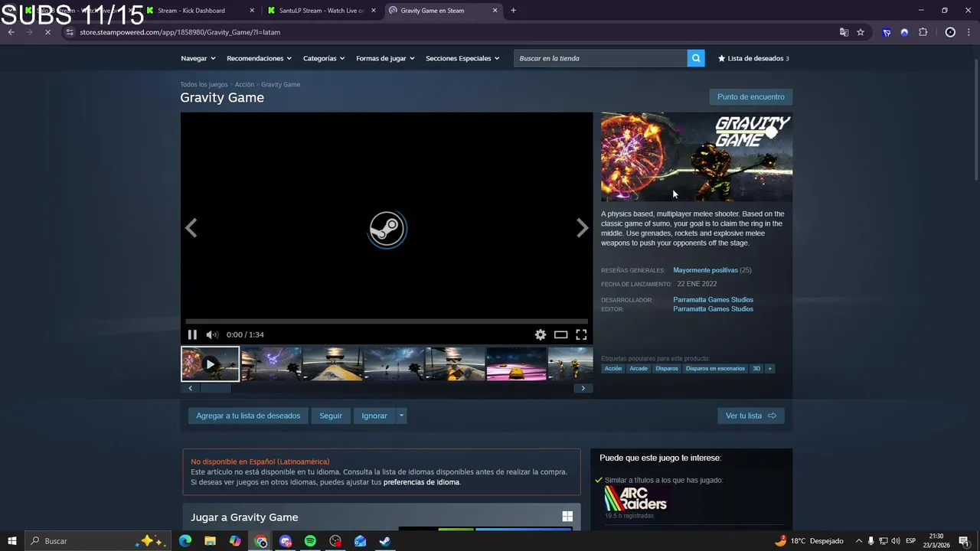Expand the Formas de jugar menu
Screen dimensions: 980x551
point(385,58)
